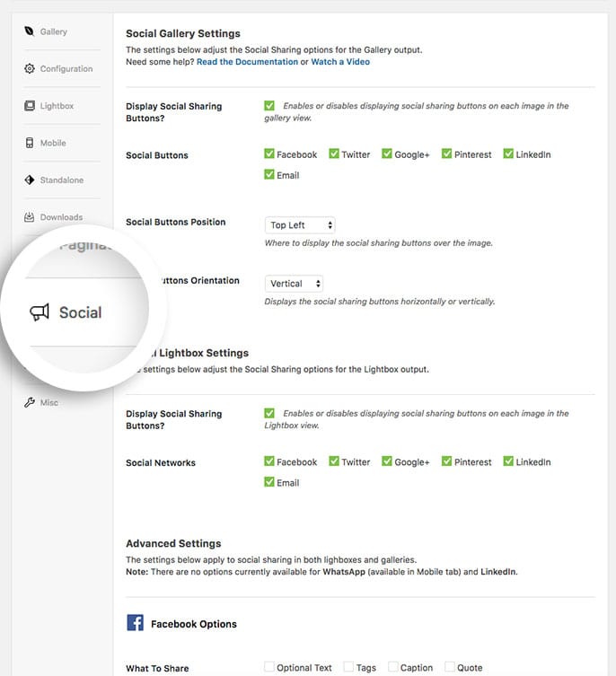Switch to the Standalone tab

click(62, 180)
